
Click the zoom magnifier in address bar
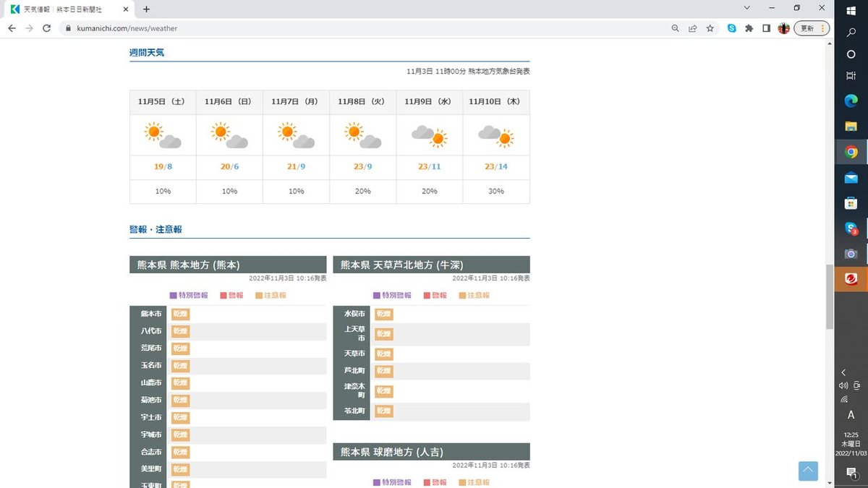click(675, 28)
